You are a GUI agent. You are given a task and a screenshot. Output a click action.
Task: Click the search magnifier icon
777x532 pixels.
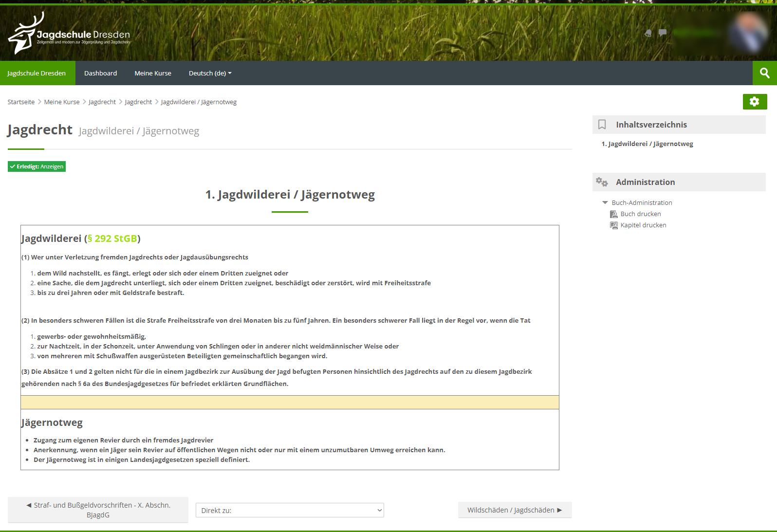(765, 73)
